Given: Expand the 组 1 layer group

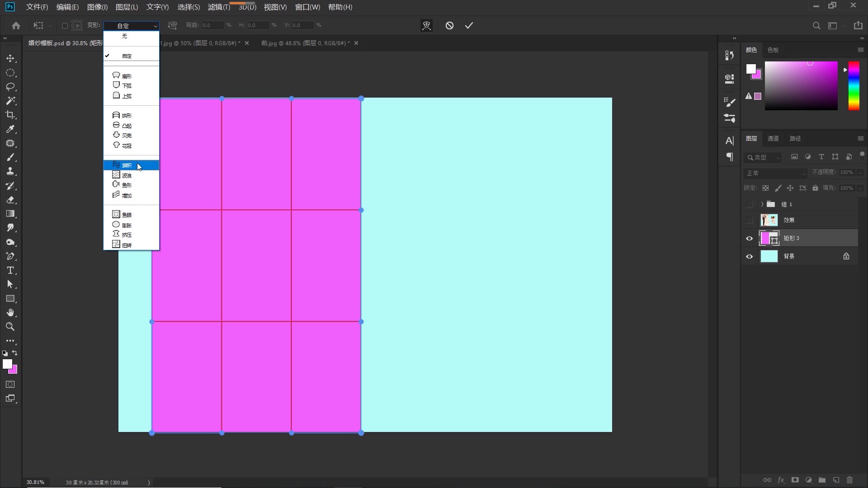Looking at the screenshot, I should [762, 204].
